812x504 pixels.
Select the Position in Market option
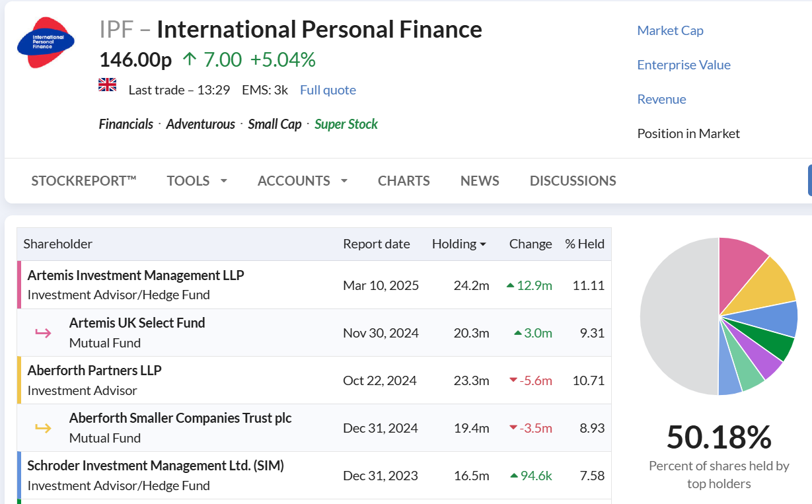click(x=688, y=133)
